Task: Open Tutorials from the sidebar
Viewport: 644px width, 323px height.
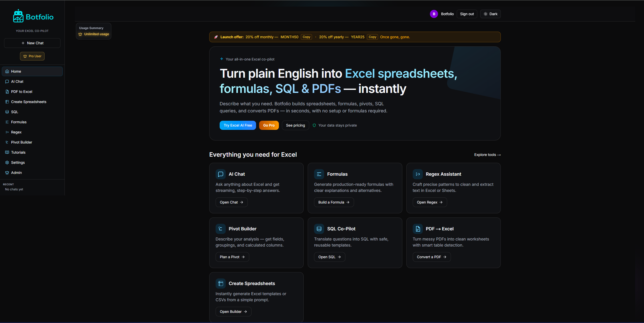Action: [x=18, y=152]
